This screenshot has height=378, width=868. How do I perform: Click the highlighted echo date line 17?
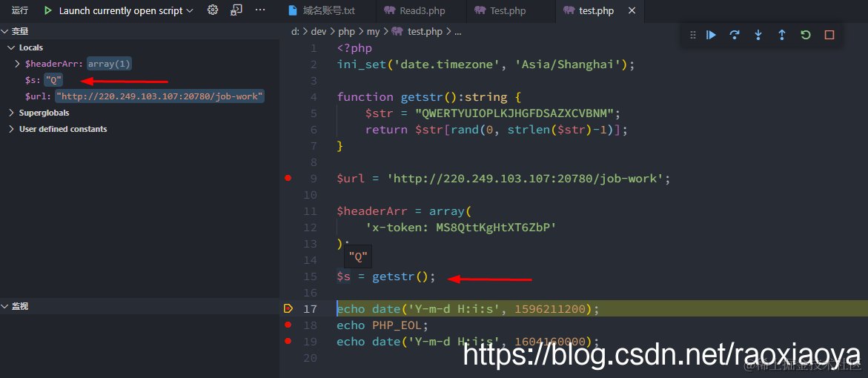(x=468, y=309)
